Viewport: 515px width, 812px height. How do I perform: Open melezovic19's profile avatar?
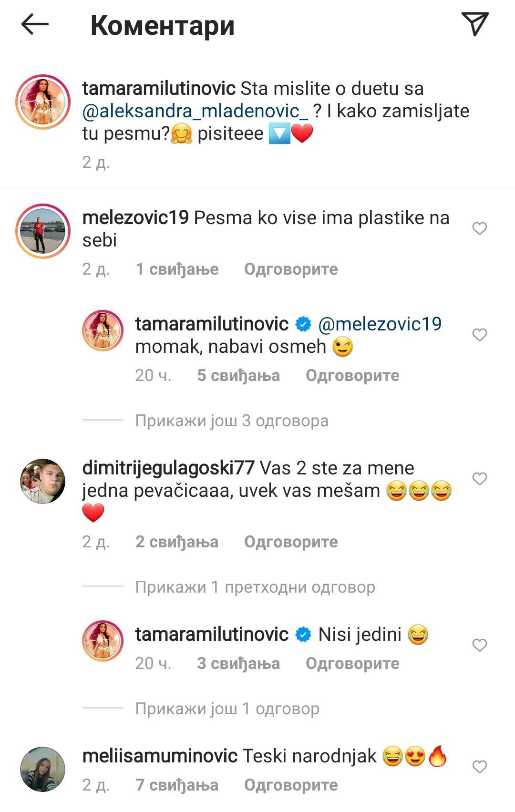[x=43, y=231]
